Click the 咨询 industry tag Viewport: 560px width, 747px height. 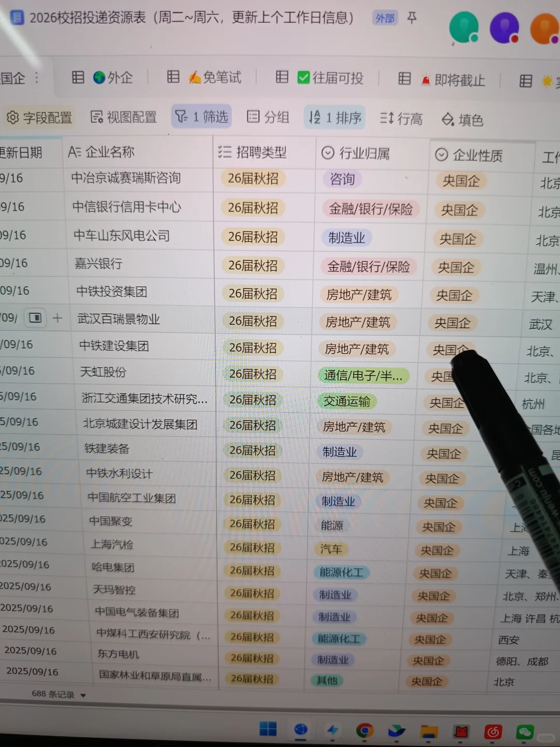pyautogui.click(x=342, y=179)
